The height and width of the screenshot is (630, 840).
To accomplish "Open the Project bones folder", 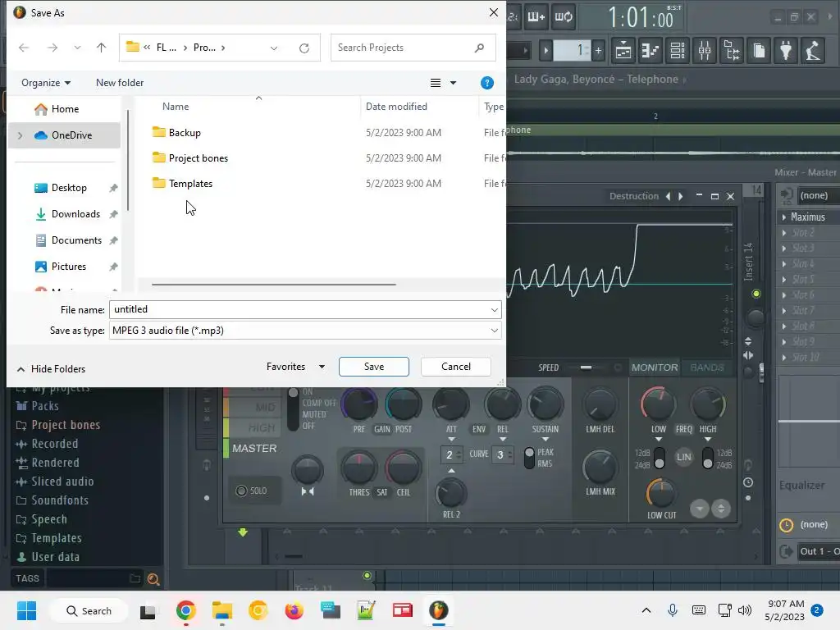I will click(198, 158).
